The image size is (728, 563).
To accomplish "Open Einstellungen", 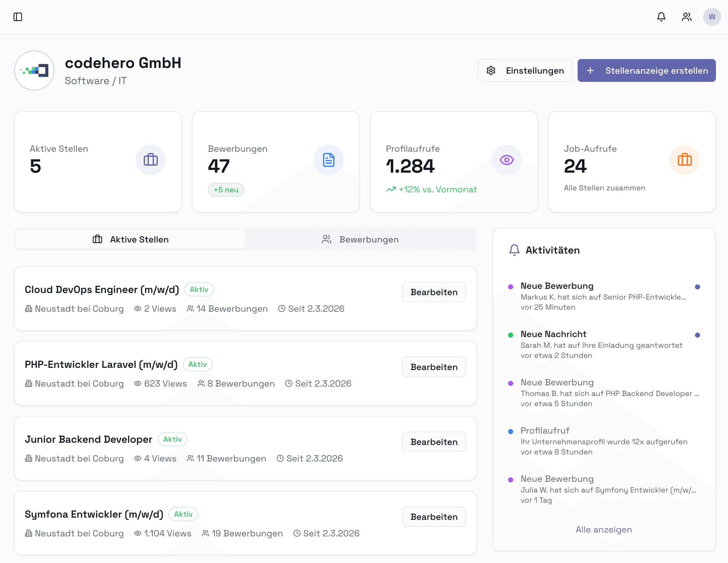I will pyautogui.click(x=525, y=70).
